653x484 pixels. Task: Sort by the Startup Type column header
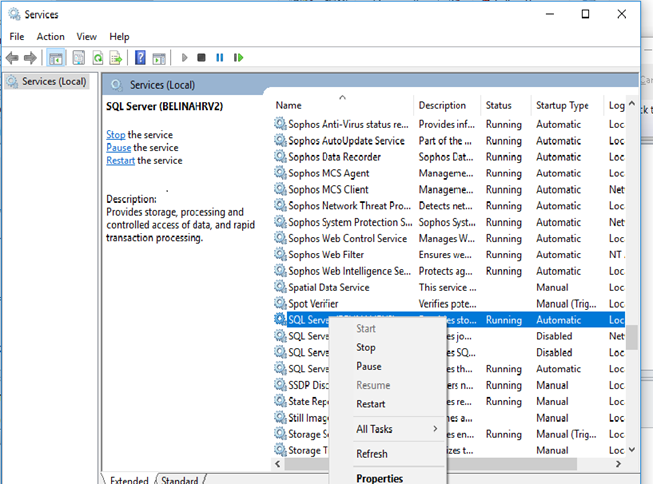(x=567, y=105)
